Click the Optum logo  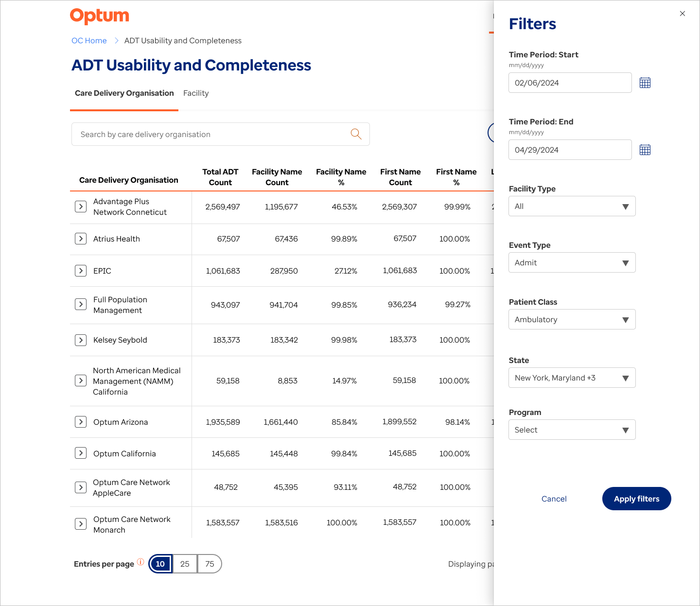100,16
